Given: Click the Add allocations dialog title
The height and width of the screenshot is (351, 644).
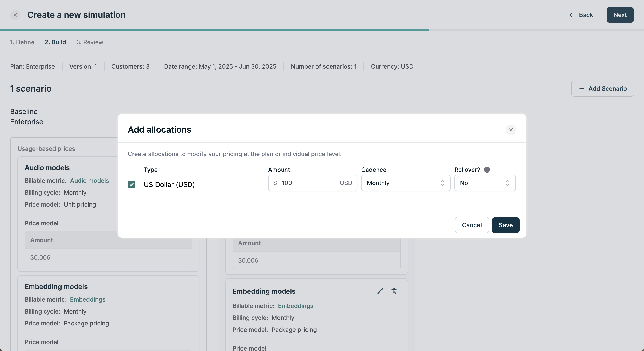Looking at the screenshot, I should coord(160,130).
